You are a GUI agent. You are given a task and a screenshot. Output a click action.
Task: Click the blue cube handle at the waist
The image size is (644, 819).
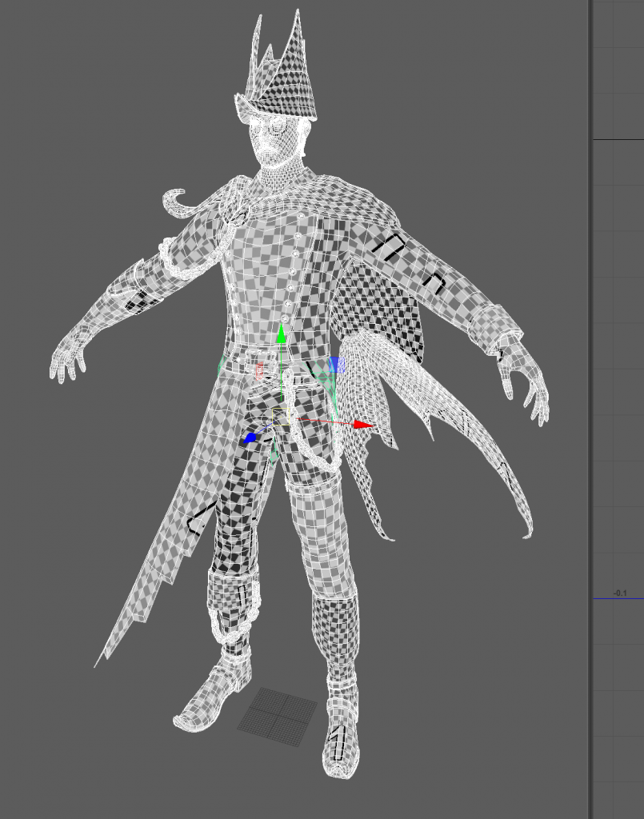(x=338, y=365)
